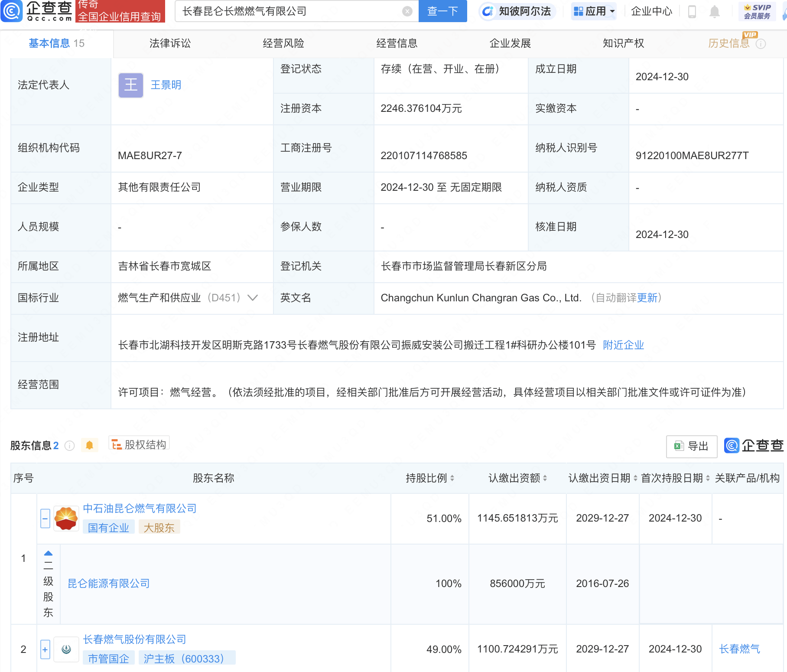The width and height of the screenshot is (787, 672).
Task: Open 长春燃气股份有限公司 page
Action: tap(134, 639)
